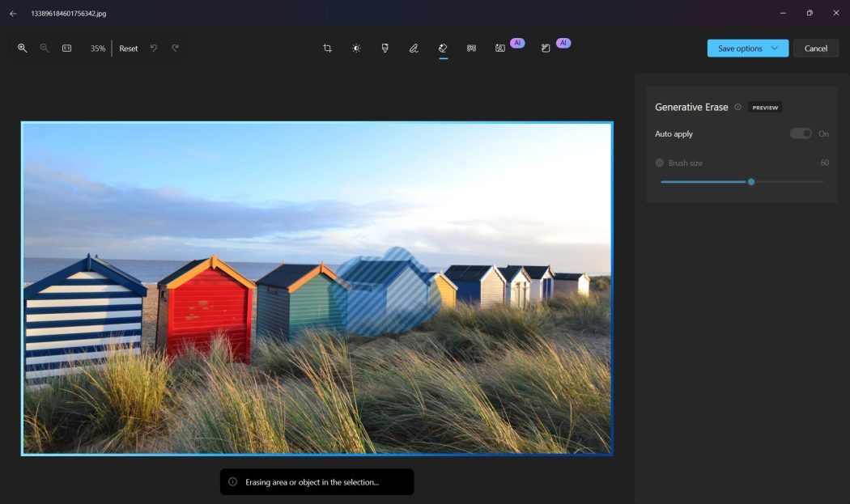850x504 pixels.
Task: Click the back arrow in title bar
Action: coord(13,13)
